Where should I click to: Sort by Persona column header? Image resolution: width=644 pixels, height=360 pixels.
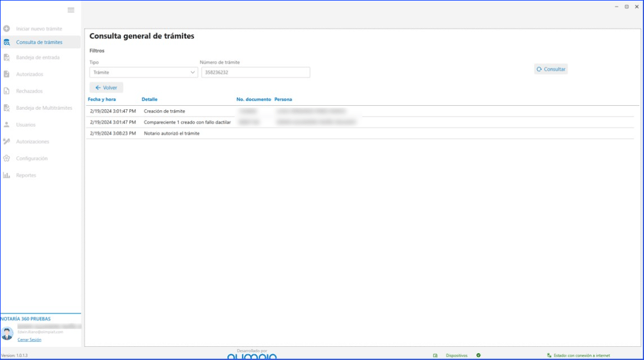click(283, 99)
